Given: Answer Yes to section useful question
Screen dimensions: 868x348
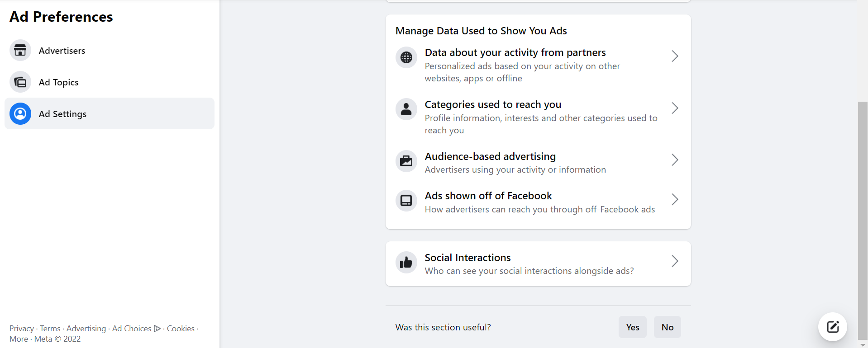Looking at the screenshot, I should coord(633,327).
